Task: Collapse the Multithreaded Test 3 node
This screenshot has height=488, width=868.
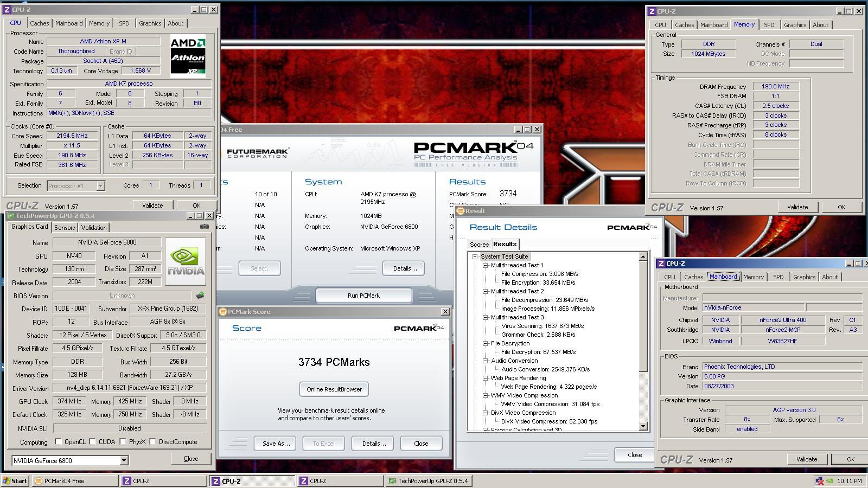Action: pyautogui.click(x=486, y=317)
